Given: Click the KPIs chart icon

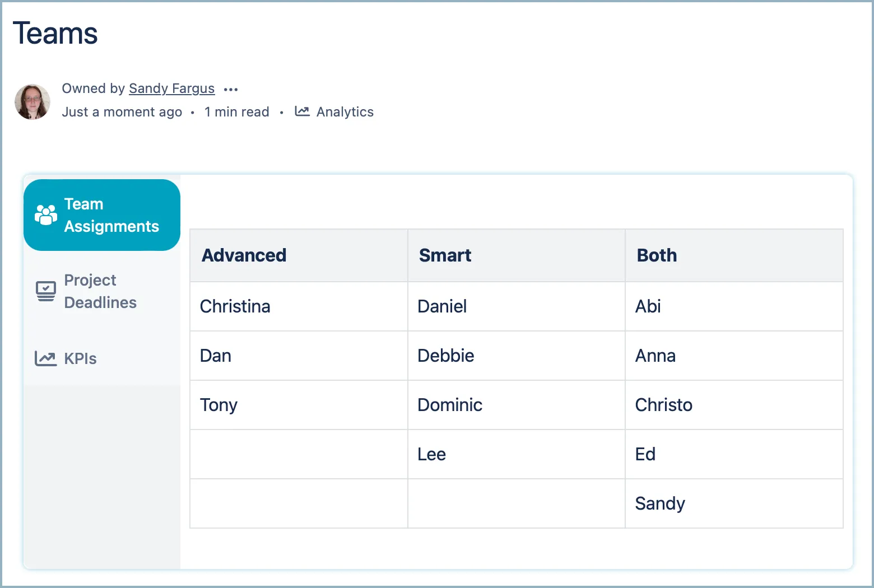Looking at the screenshot, I should [x=46, y=358].
